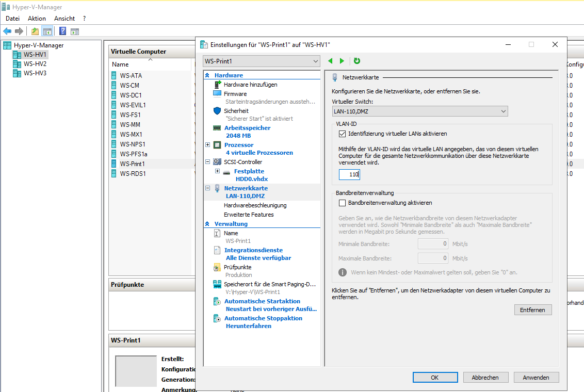Select WS-CM virtual machine
584x392 pixels.
(x=129, y=85)
